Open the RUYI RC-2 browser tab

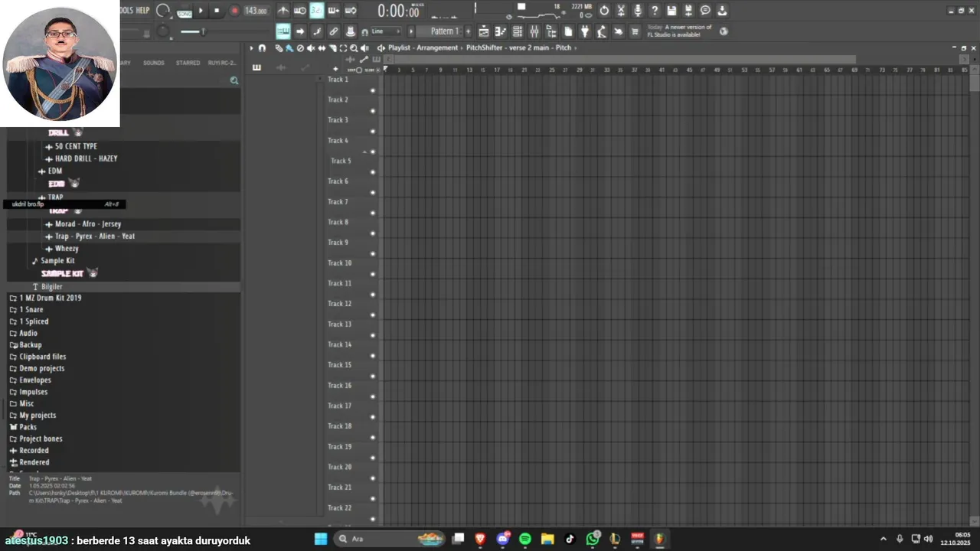tap(223, 63)
